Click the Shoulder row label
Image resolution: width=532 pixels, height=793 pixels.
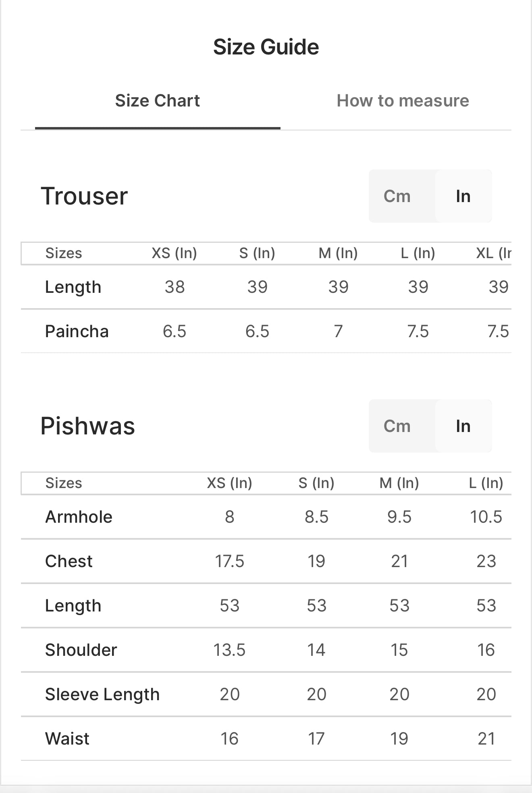tap(81, 650)
